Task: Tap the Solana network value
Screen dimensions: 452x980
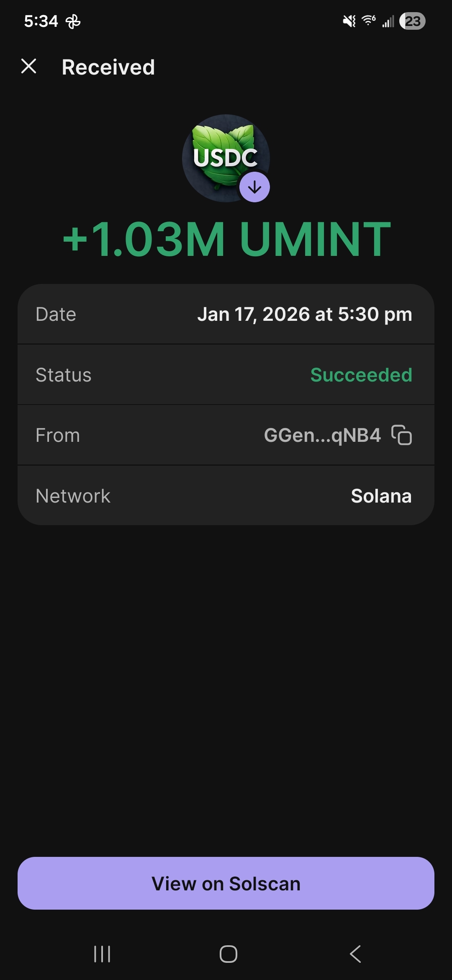Action: coord(381,496)
